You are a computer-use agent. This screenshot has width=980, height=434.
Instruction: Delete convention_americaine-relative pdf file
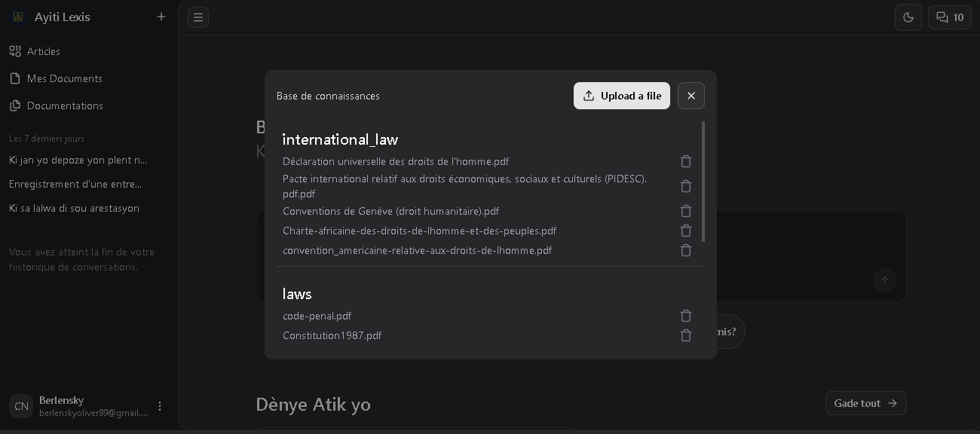coord(685,250)
